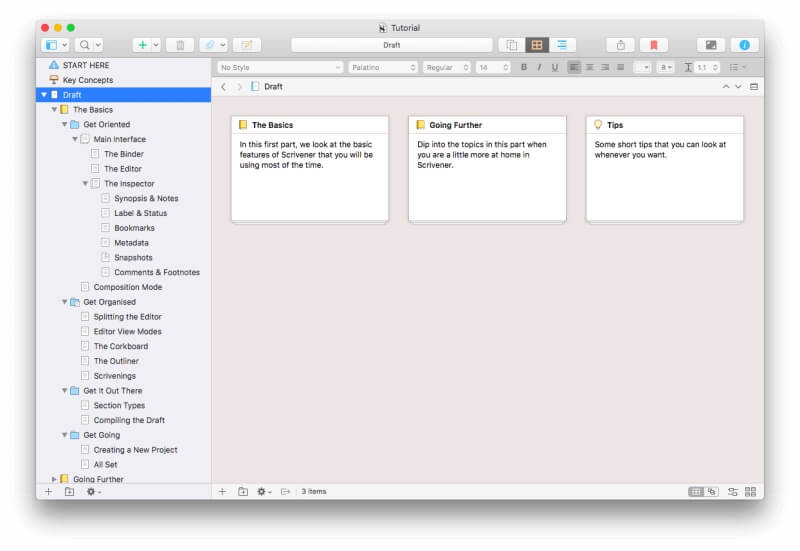800x551 pixels.
Task: Go to previous document with up arrow
Action: pyautogui.click(x=726, y=87)
